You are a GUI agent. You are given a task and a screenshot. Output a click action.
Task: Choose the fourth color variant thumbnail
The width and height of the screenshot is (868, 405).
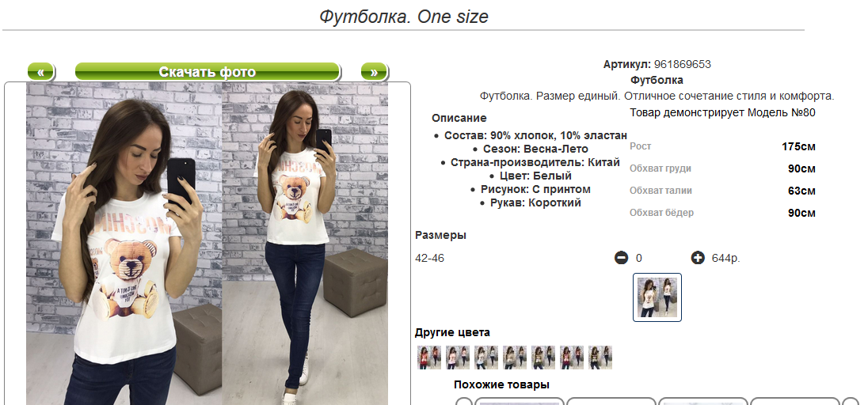pos(515,358)
